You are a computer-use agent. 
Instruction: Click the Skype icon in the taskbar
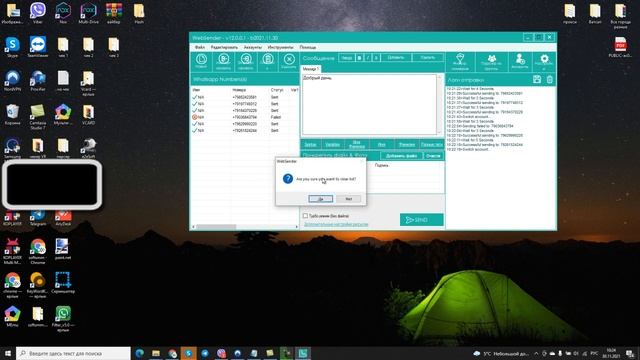click(189, 353)
